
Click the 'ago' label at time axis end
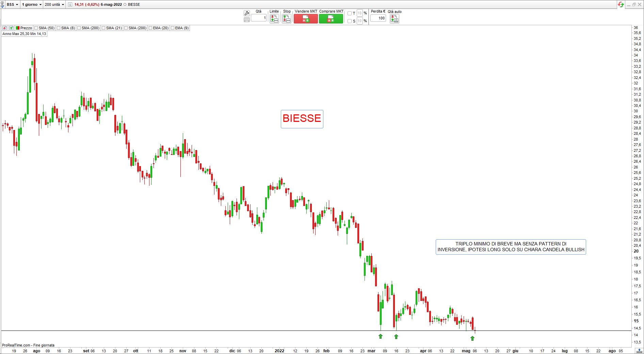point(612,351)
